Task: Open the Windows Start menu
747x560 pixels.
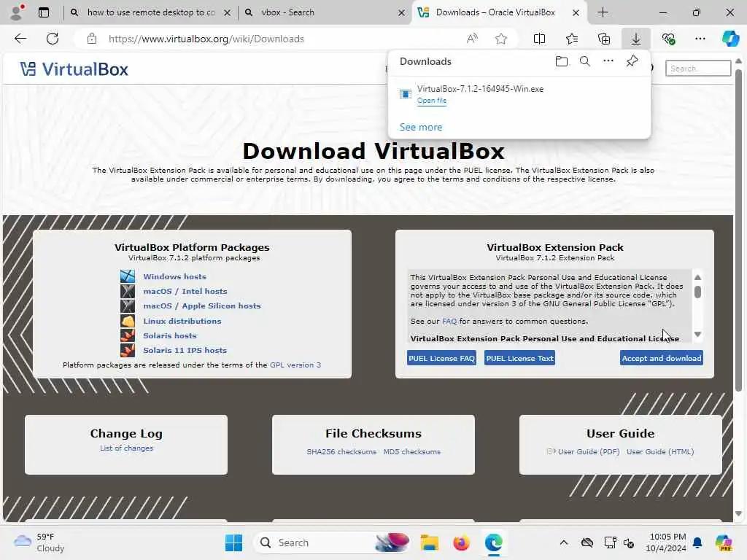Action: 233,542
